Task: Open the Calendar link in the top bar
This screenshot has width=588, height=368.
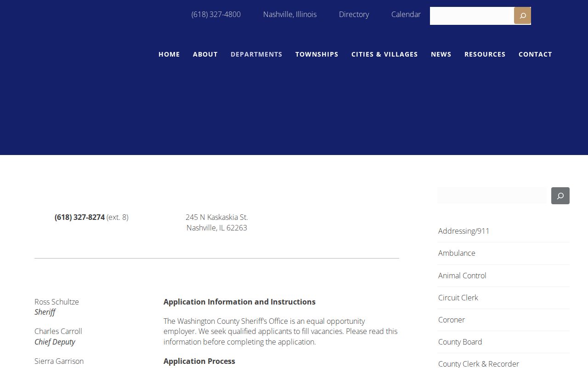Action: click(x=406, y=14)
